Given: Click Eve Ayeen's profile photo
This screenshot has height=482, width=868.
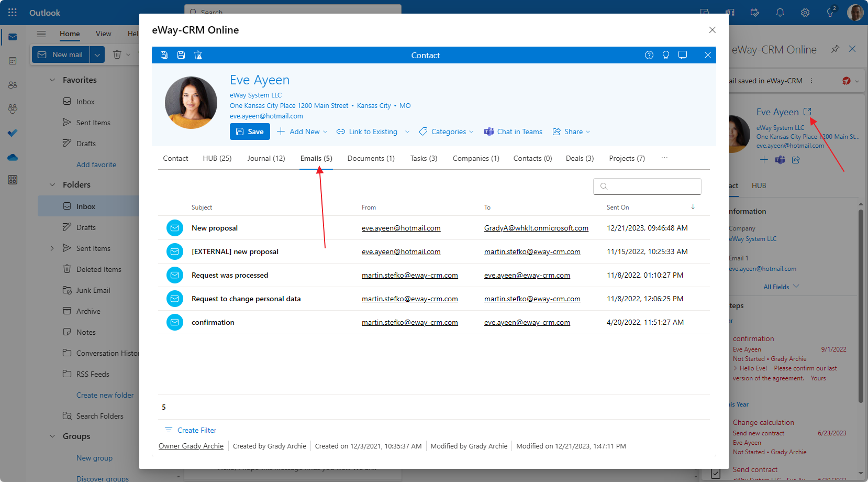Looking at the screenshot, I should pos(191,103).
